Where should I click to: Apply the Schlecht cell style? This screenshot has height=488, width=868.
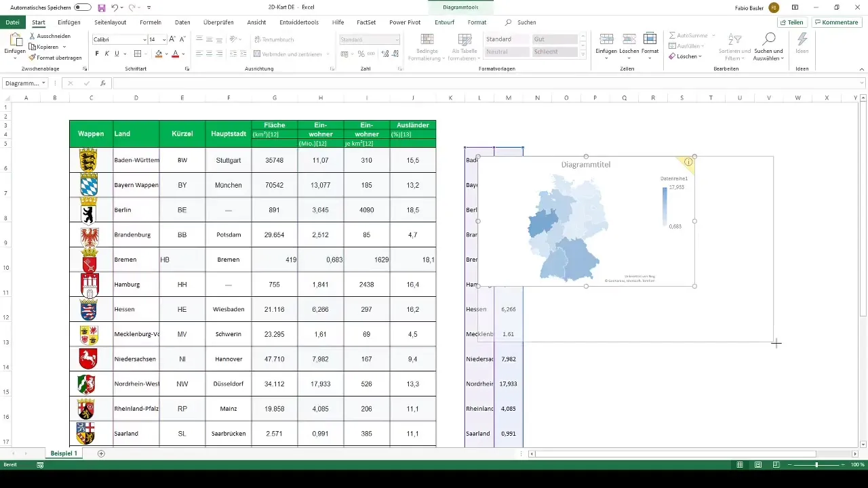554,52
